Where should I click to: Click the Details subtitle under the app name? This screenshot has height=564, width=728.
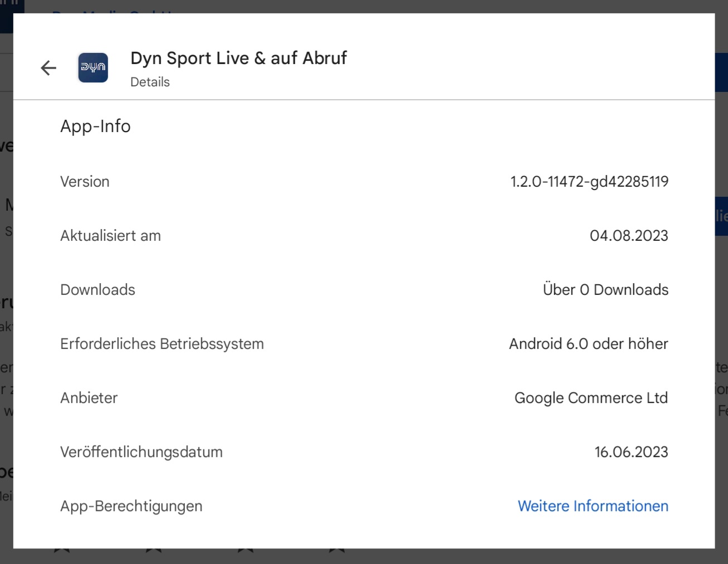(150, 82)
